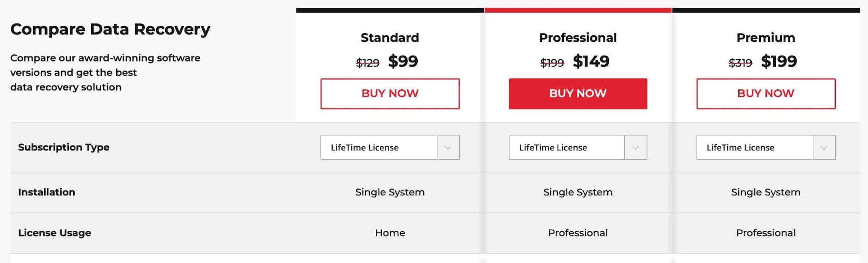
Task: Click the chevron arrow on Professional subscription dropdown
Action: pyautogui.click(x=635, y=148)
